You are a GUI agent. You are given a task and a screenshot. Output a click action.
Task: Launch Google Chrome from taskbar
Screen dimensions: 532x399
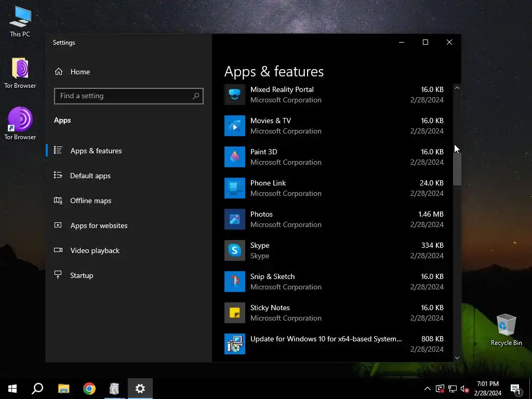coord(89,389)
